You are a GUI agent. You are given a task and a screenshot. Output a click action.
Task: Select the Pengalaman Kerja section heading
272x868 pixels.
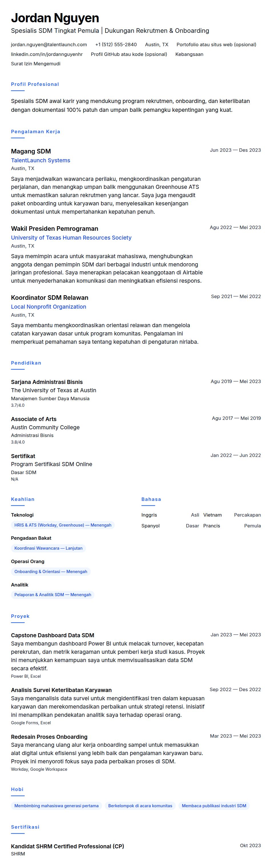(36, 131)
